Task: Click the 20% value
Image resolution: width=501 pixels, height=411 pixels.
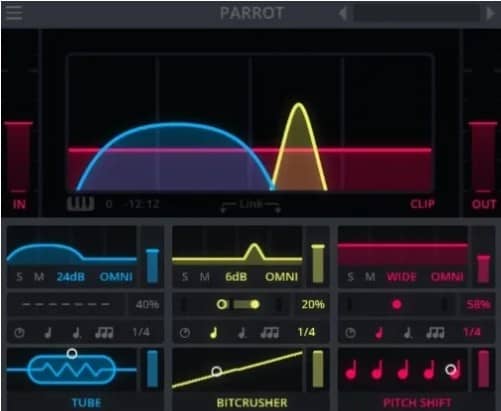Action: (x=313, y=304)
